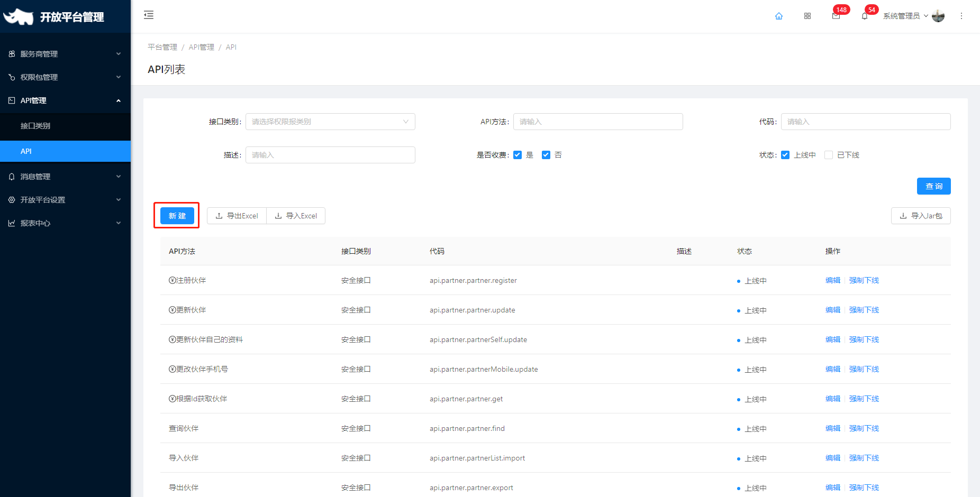Click the 新建 button
This screenshot has width=980, height=497.
[177, 216]
